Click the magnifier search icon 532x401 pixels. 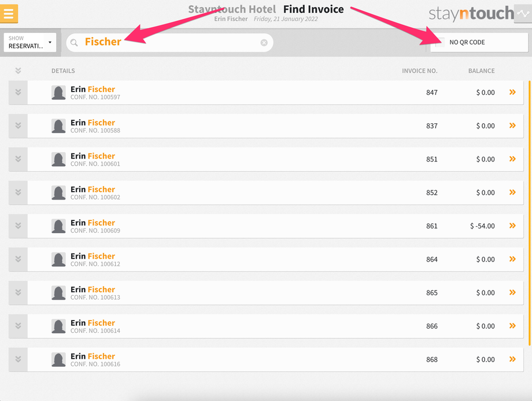74,42
